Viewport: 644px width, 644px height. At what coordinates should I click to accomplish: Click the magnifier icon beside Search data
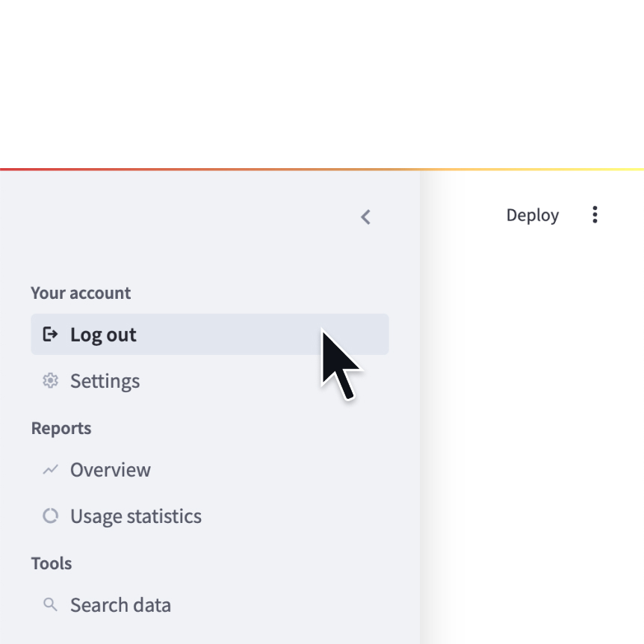coord(50,604)
